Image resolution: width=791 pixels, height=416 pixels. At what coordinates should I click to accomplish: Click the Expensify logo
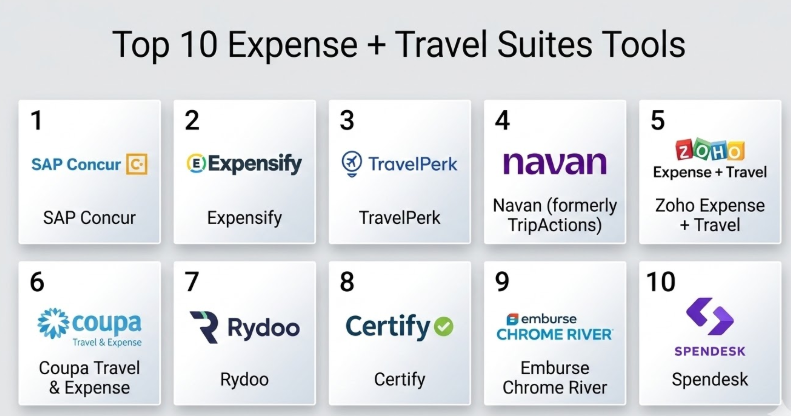(x=244, y=164)
